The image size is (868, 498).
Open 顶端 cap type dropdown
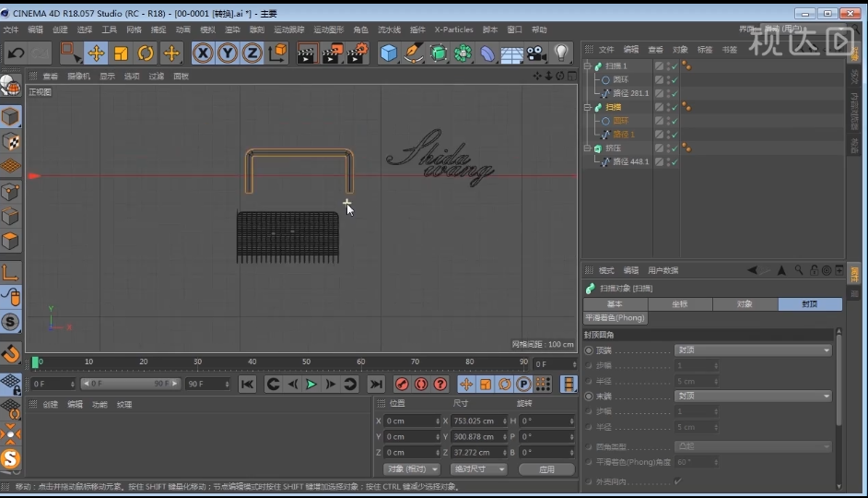pyautogui.click(x=753, y=350)
